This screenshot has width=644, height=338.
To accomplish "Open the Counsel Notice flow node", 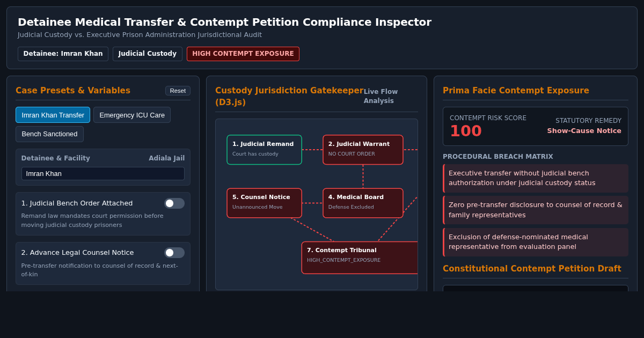I will point(264,203).
